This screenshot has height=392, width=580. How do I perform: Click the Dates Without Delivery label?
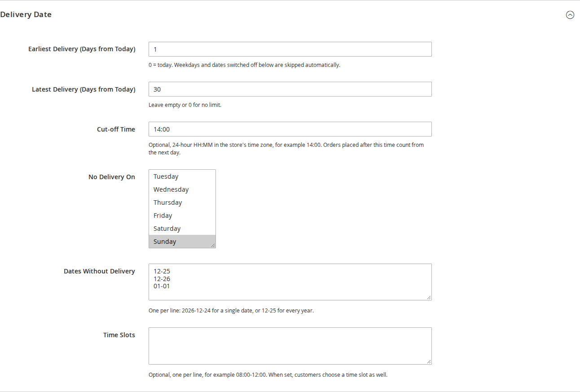point(99,271)
